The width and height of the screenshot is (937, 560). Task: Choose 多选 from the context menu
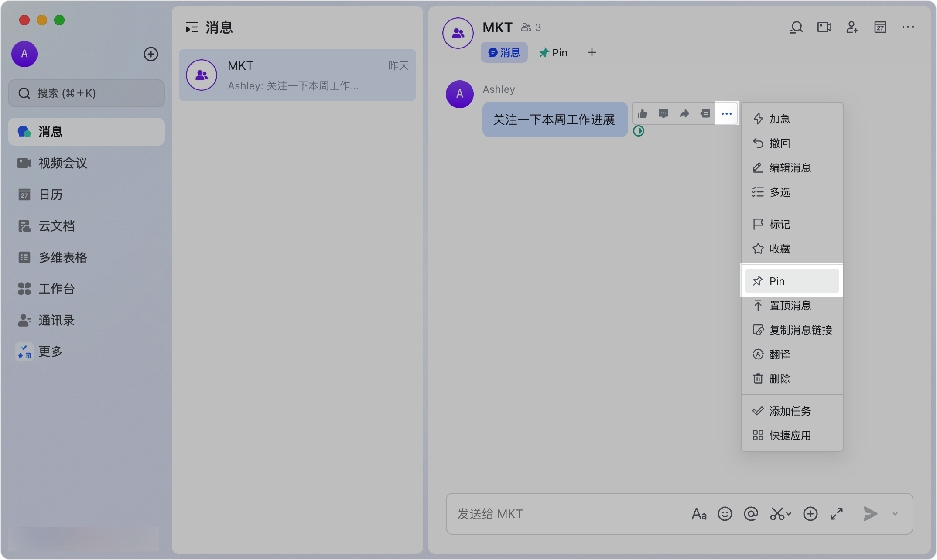792,192
